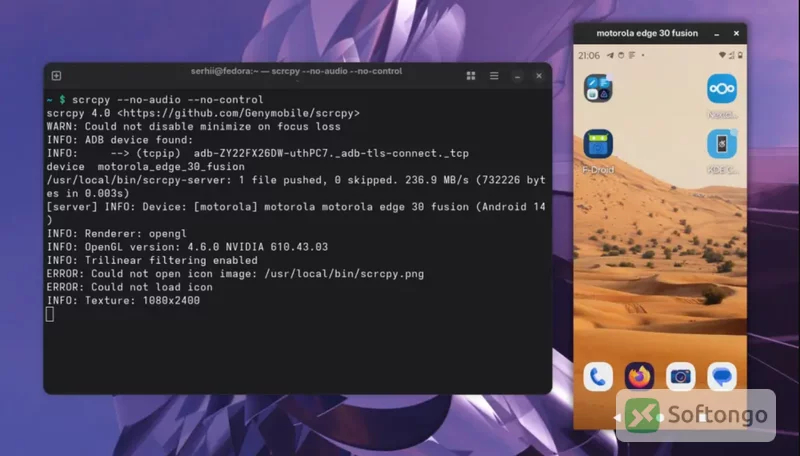Launch the Nextcloud app on the phone
The width and height of the screenshot is (800, 456).
coord(722,88)
